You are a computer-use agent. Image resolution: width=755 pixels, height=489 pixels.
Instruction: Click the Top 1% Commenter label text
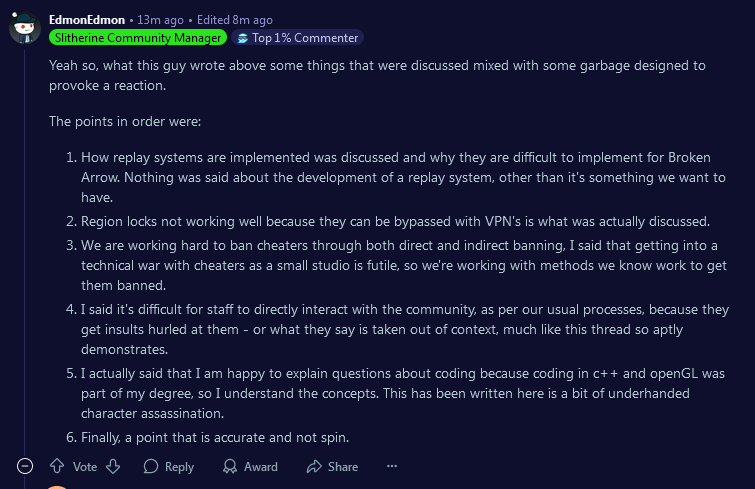coord(305,38)
